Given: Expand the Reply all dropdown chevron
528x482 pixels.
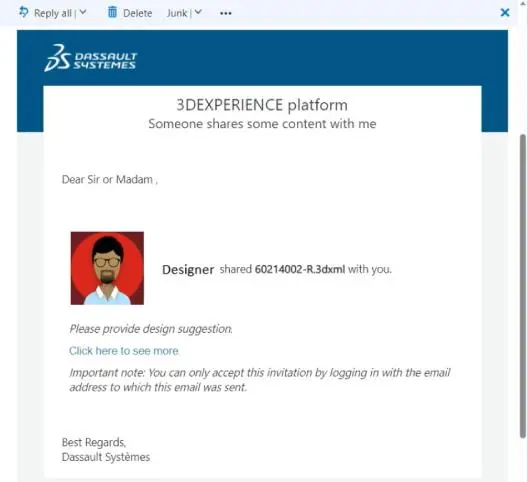Looking at the screenshot, I should click(83, 12).
